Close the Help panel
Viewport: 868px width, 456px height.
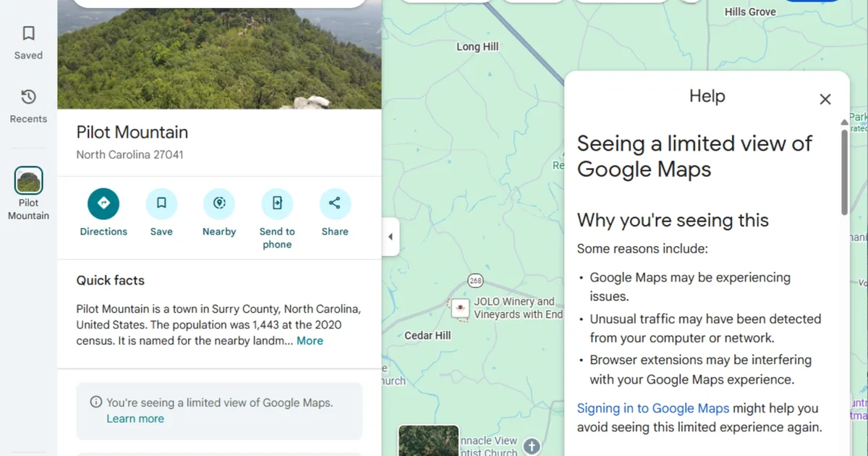[x=825, y=99]
